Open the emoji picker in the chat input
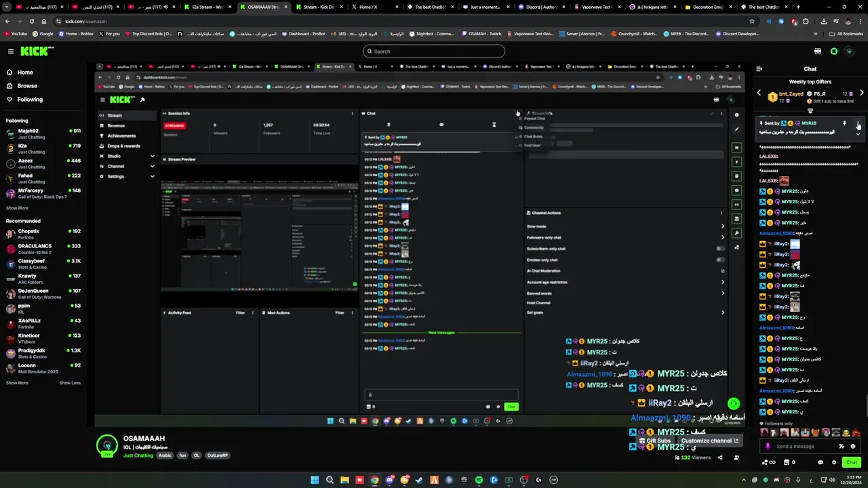 [853, 446]
